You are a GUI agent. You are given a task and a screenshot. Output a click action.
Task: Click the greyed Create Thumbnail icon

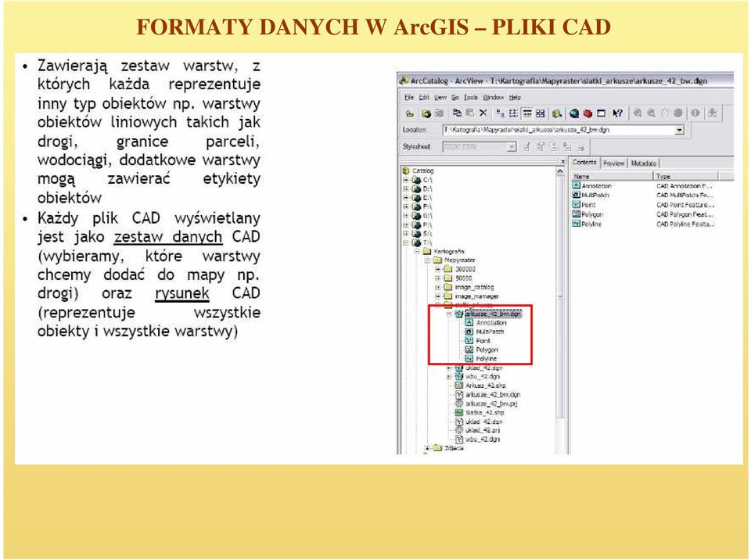pos(712,113)
